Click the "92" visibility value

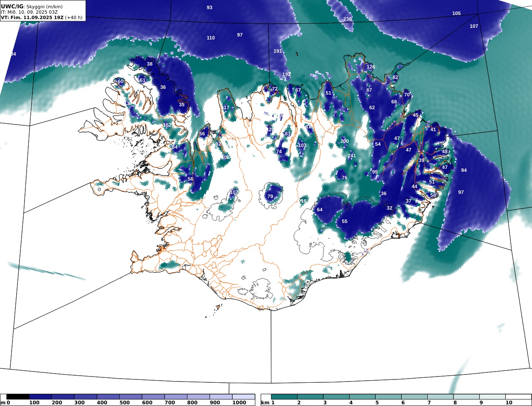click(218, 144)
